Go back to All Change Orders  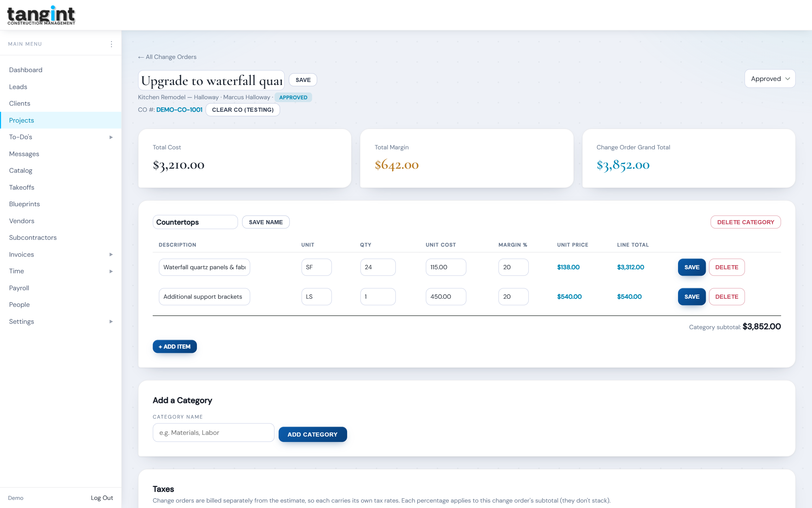coord(167,57)
